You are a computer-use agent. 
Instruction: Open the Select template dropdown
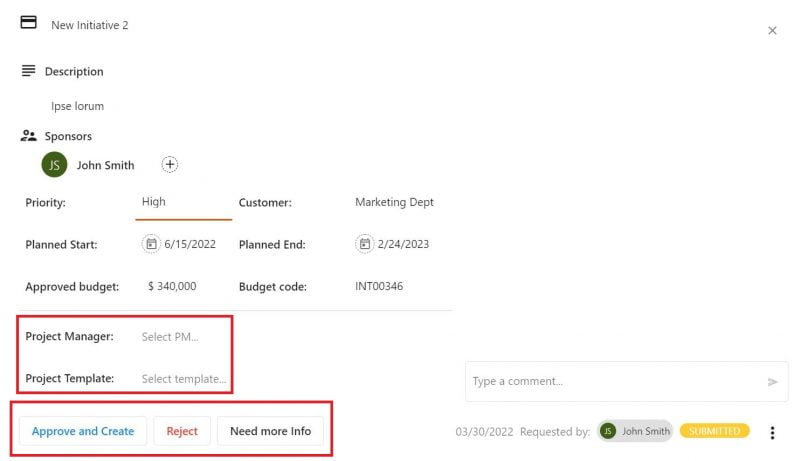184,379
